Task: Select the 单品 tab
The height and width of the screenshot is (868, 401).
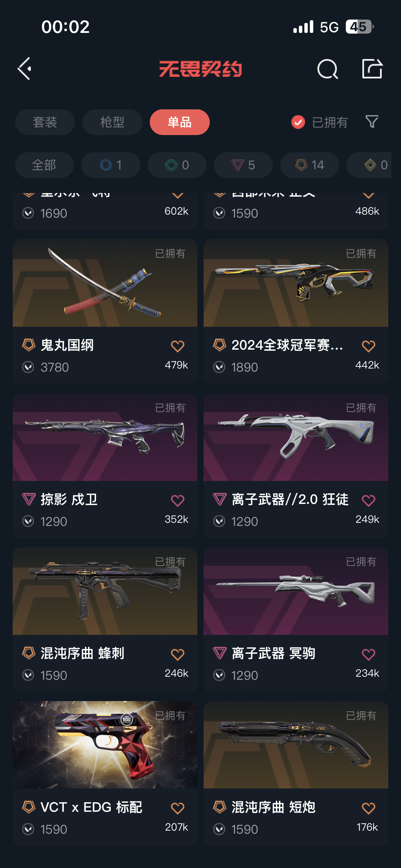Action: tap(180, 122)
